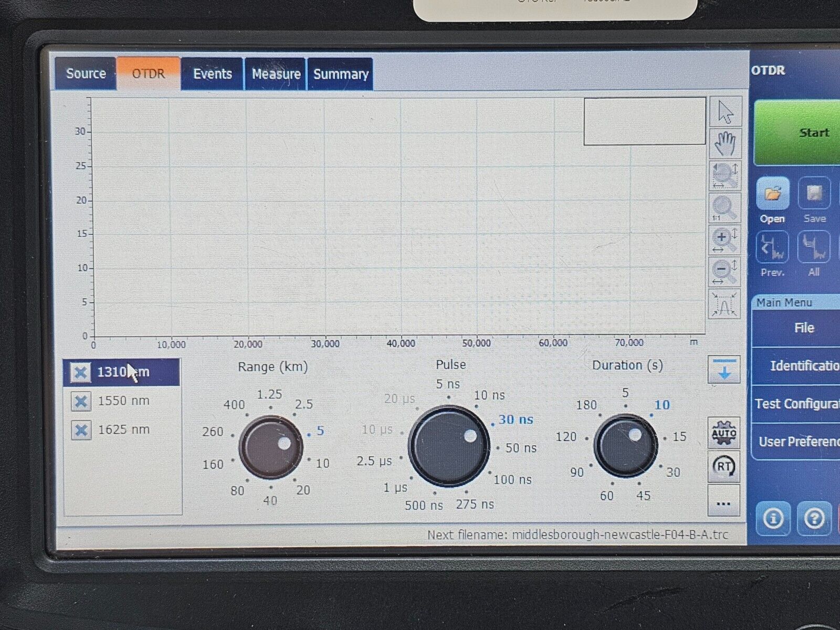The height and width of the screenshot is (630, 840).
Task: Open File in Main Menu
Action: pos(803,328)
